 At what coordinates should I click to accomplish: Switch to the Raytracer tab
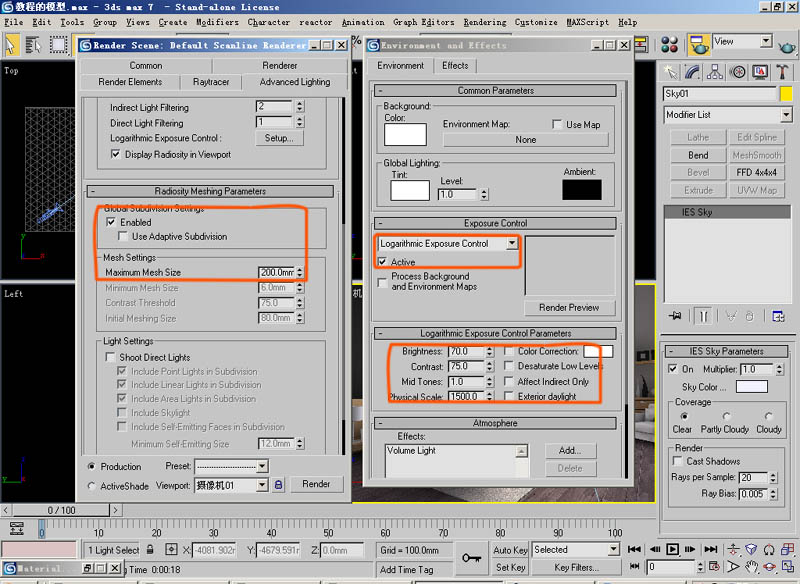tap(211, 82)
